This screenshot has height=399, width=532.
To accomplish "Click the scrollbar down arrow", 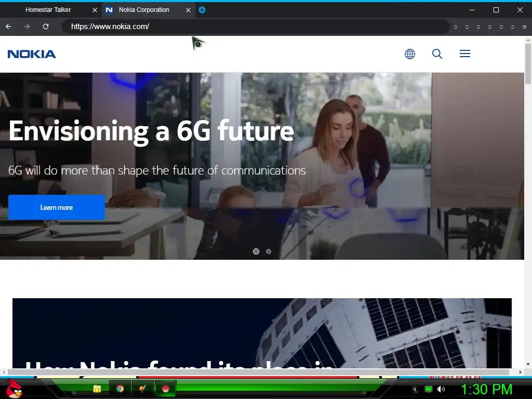I will (528, 364).
